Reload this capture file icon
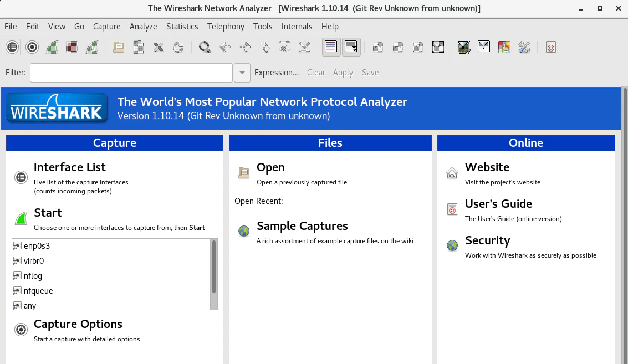 (178, 47)
